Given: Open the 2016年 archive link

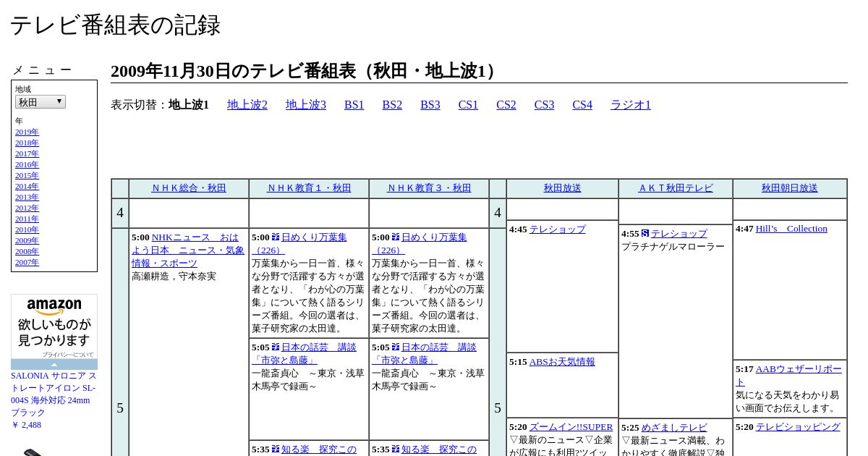Looking at the screenshot, I should pos(27,164).
